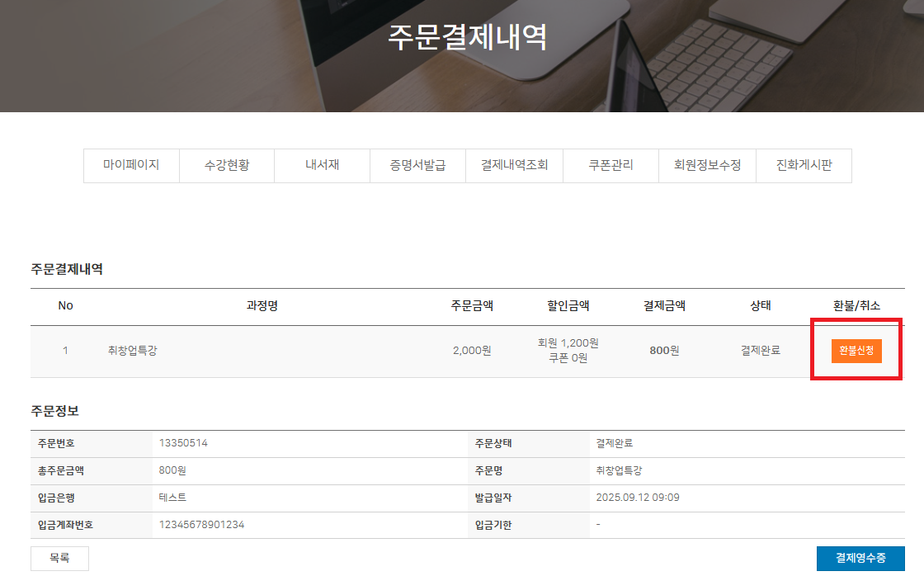Open the 결제내역조회 tab

pyautogui.click(x=515, y=165)
